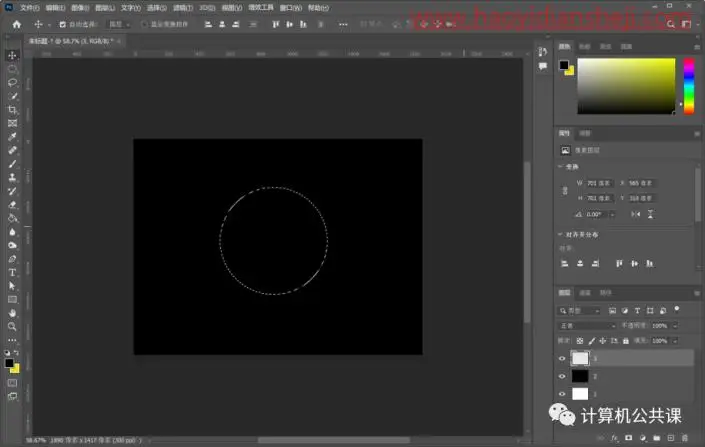Viewport: 705px width, 447px height.
Task: Select the Pen tool
Action: tap(12, 259)
